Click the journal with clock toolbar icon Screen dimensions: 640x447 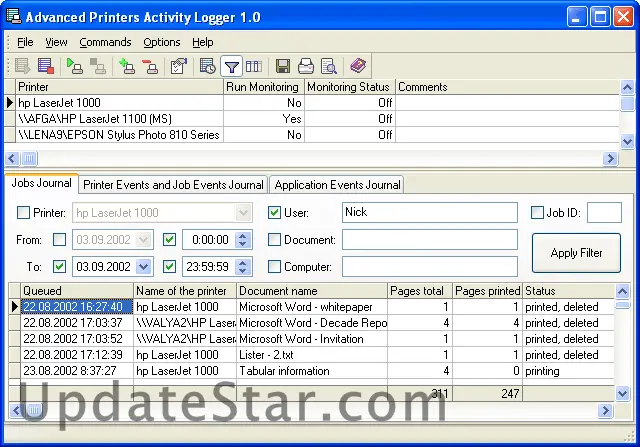tap(208, 66)
